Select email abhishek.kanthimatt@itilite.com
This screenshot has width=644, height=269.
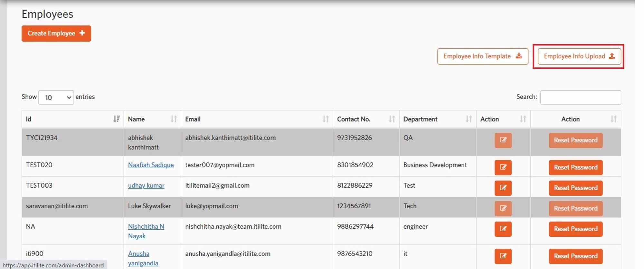230,138
